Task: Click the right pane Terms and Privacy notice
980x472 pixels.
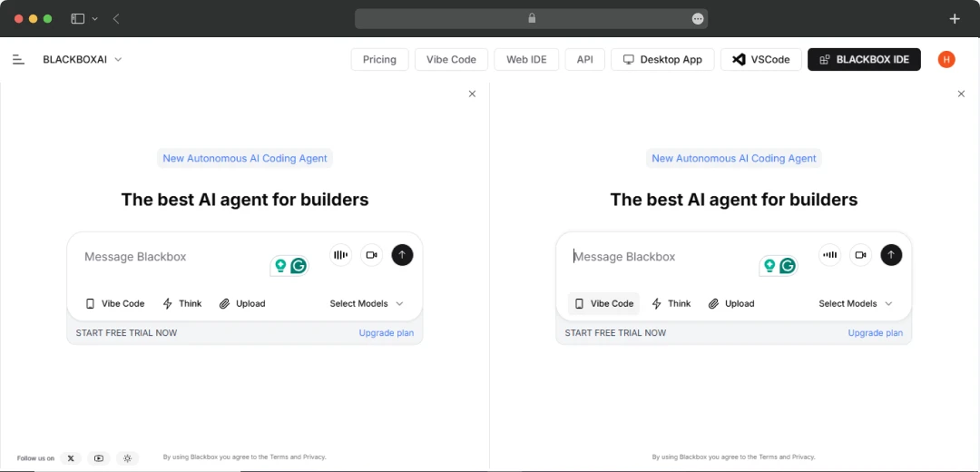Action: (x=734, y=457)
